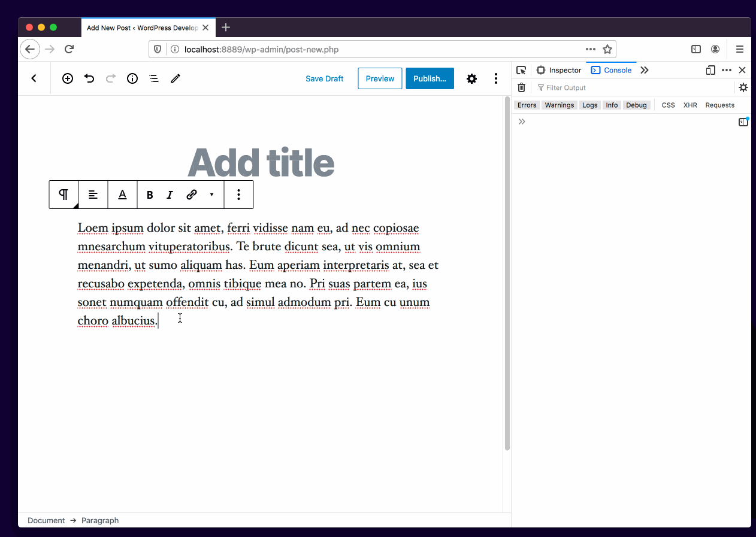The image size is (756, 537).
Task: Toggle Errors filter
Action: point(527,105)
